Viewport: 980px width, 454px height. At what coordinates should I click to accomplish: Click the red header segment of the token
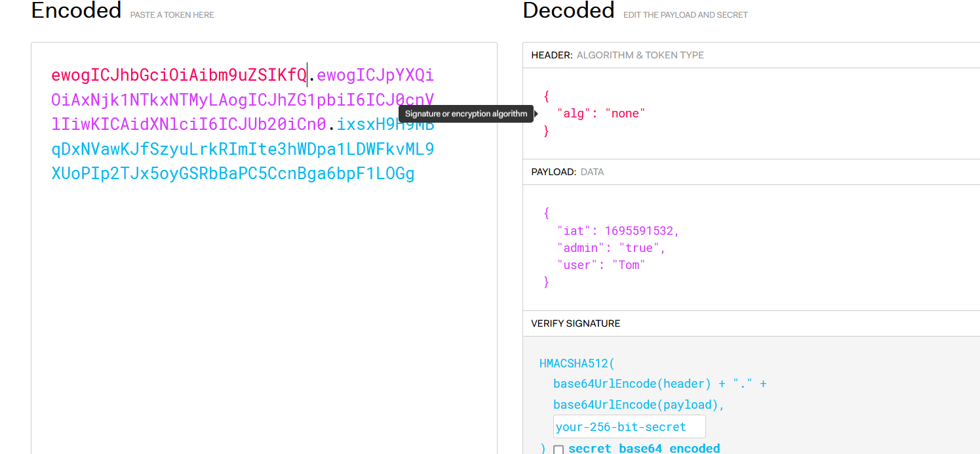[179, 75]
